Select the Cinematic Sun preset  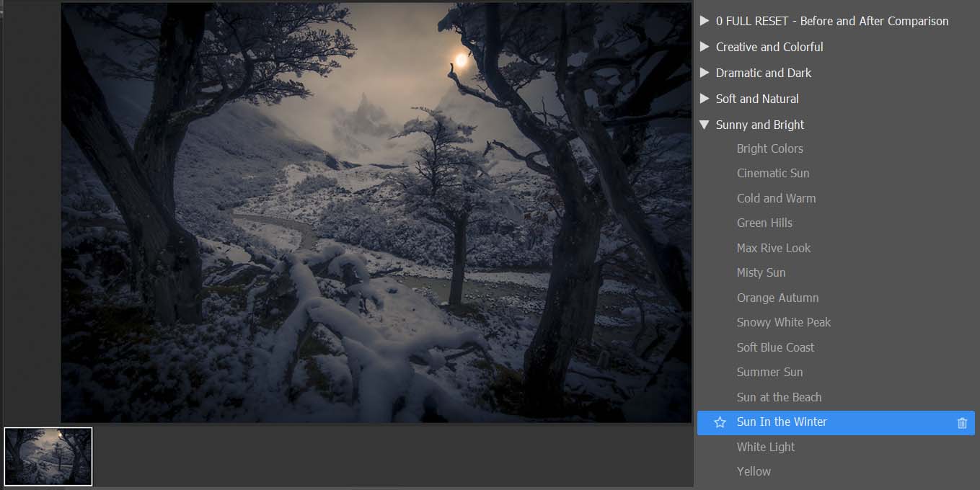tap(772, 173)
